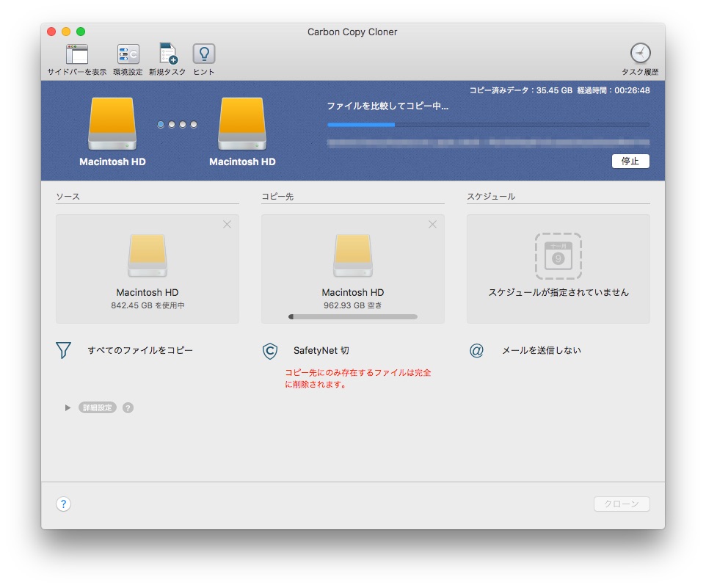Click the destination drive icon in blue banner
Viewport: 706px width, 588px height.
click(242, 124)
